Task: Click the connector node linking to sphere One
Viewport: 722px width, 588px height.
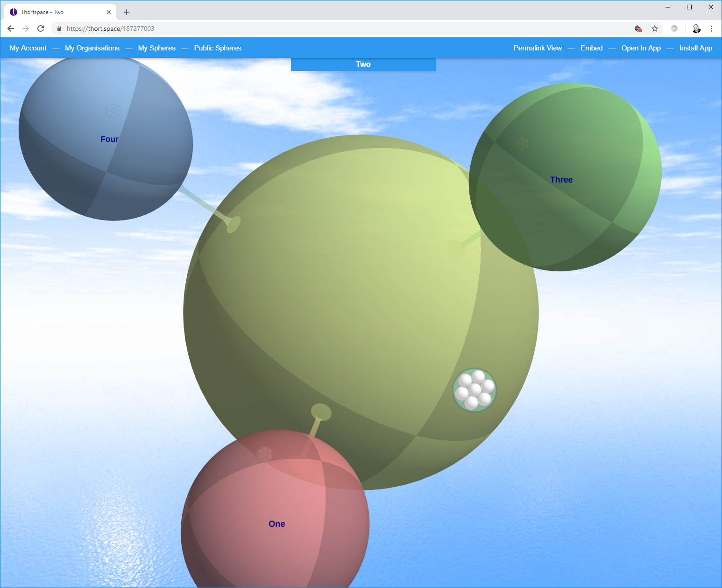Action: [321, 412]
